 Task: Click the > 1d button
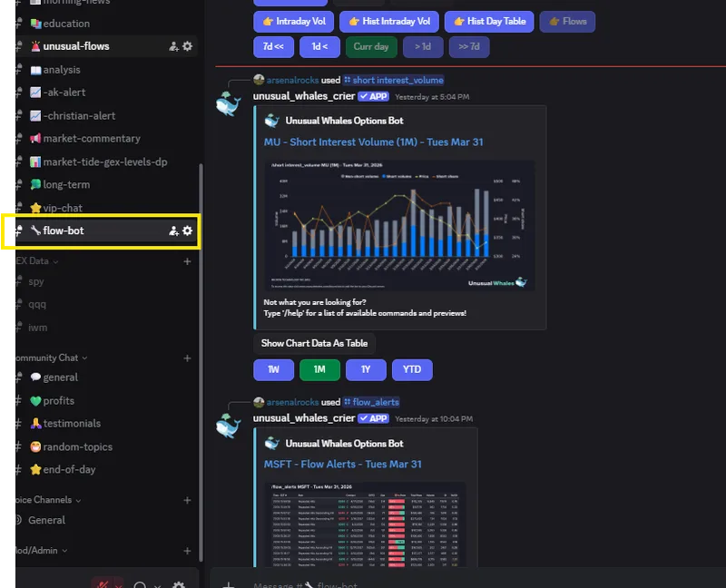pyautogui.click(x=423, y=47)
